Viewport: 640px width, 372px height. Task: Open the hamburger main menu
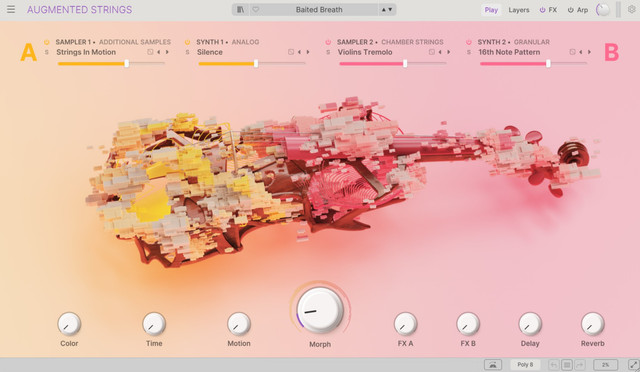[x=11, y=9]
